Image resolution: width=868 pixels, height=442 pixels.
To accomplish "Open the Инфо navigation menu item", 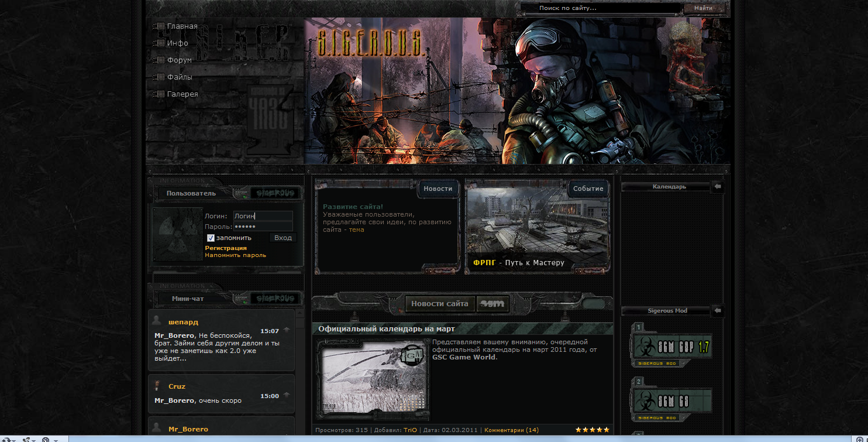I will tap(177, 43).
